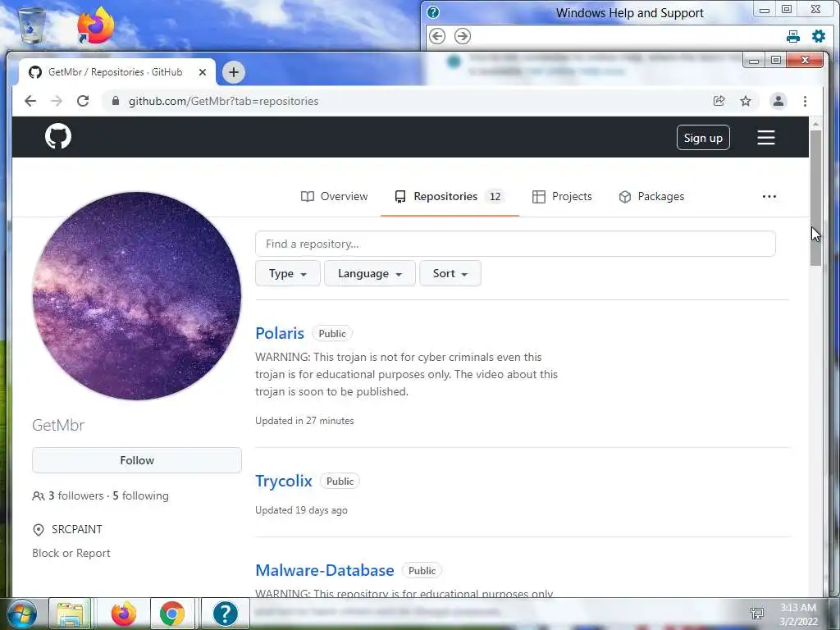Click the network tray icon
This screenshot has height=630, width=840.
pyautogui.click(x=757, y=614)
